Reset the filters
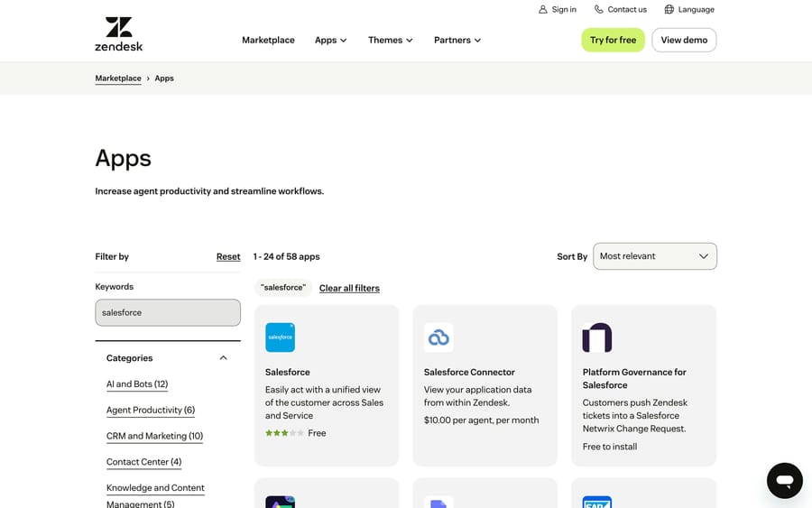This screenshot has width=812, height=508. (228, 256)
